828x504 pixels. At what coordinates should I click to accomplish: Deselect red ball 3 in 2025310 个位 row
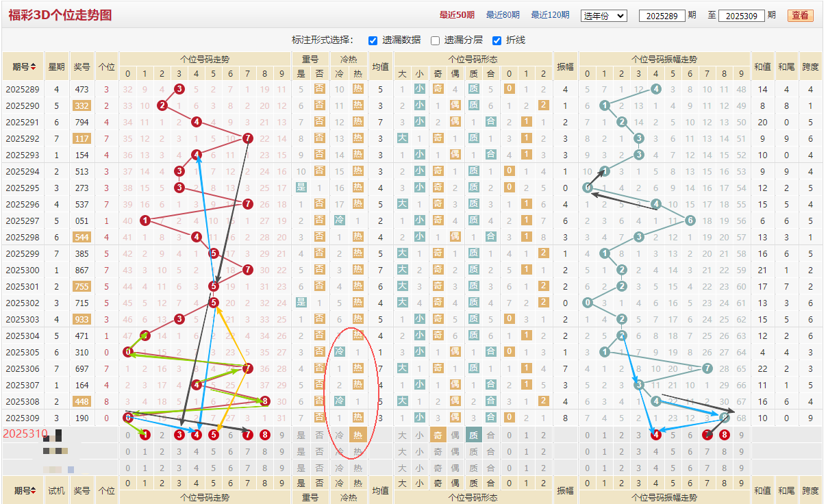(179, 434)
